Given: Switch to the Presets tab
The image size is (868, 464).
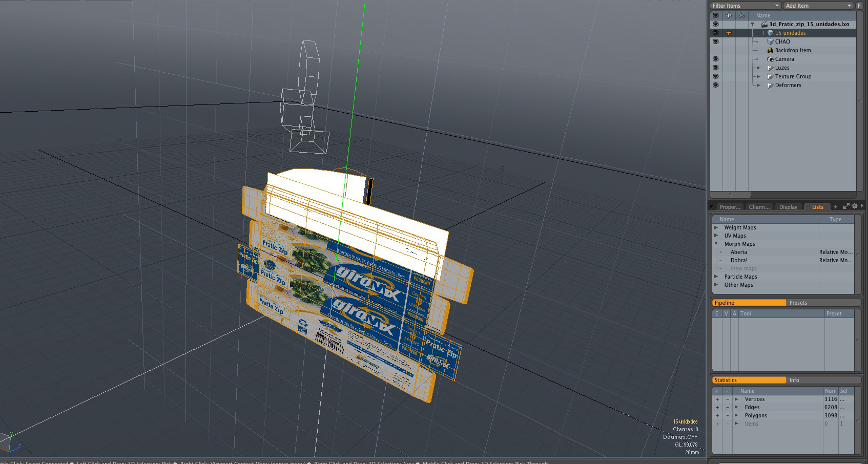Looking at the screenshot, I should (x=798, y=303).
